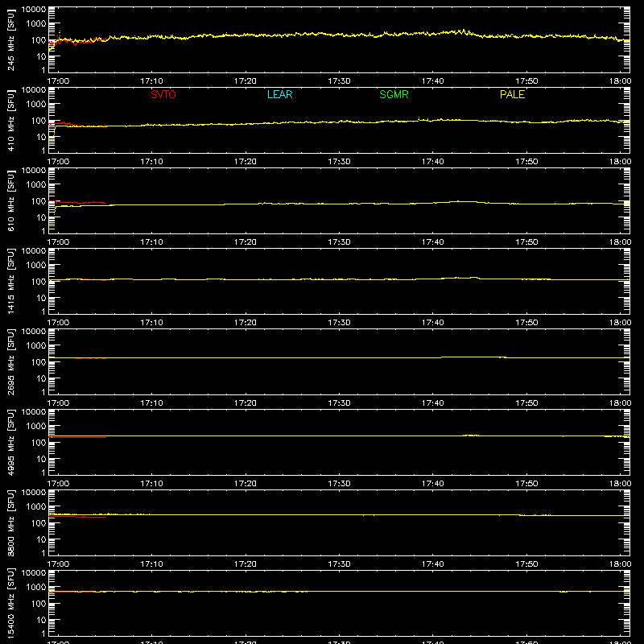Click the yellow PALE station label
Viewport: 644px width, 644px height.
512,94
